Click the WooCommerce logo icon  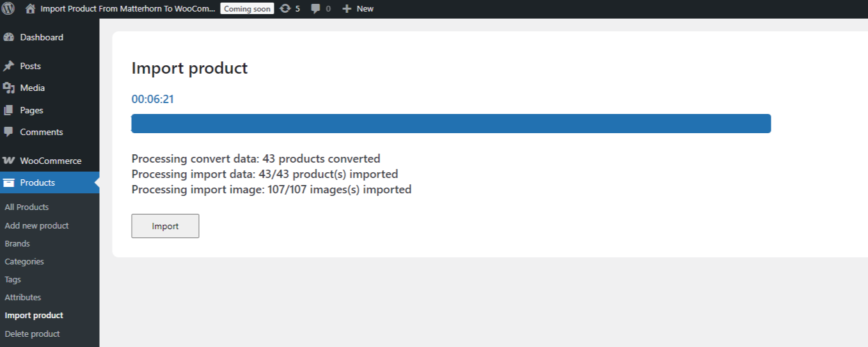coord(9,161)
